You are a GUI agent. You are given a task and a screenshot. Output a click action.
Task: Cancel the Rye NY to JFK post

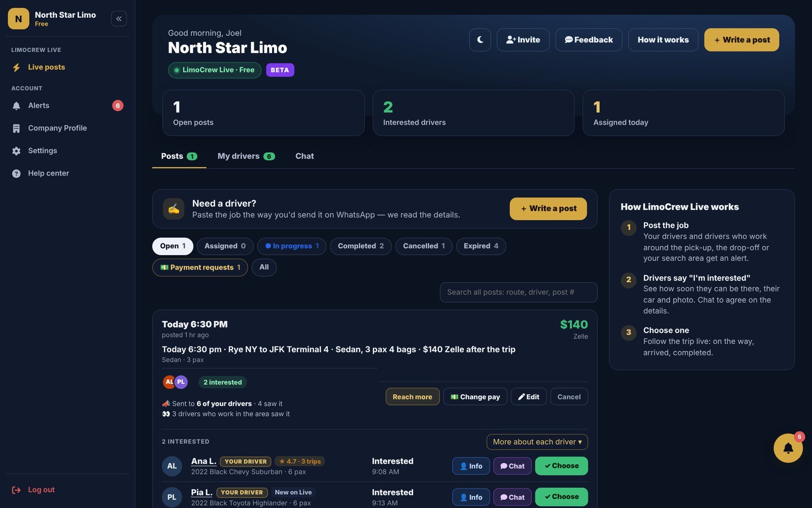(x=569, y=397)
